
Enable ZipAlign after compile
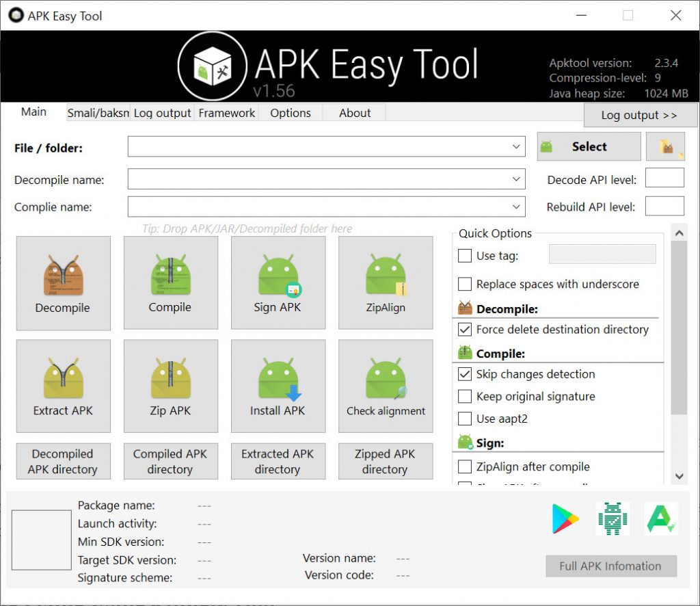point(465,466)
